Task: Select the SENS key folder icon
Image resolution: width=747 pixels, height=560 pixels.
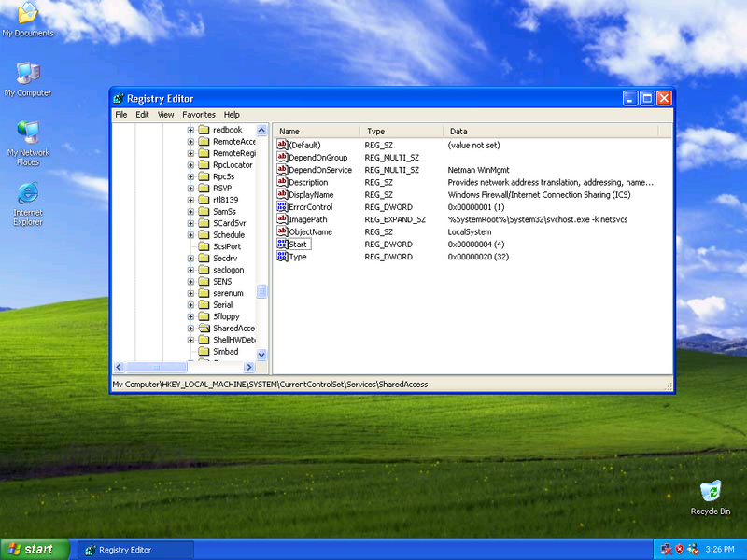Action: (204, 282)
